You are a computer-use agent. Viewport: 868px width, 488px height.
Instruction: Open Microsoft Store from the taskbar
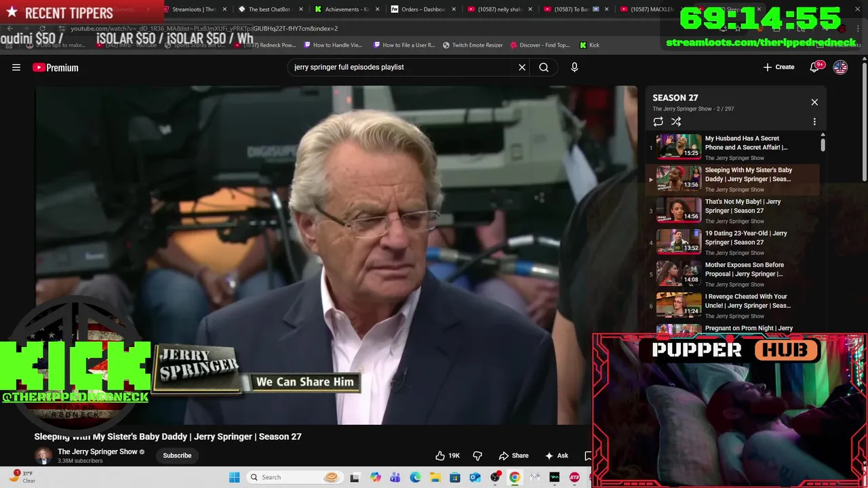pyautogui.click(x=455, y=478)
